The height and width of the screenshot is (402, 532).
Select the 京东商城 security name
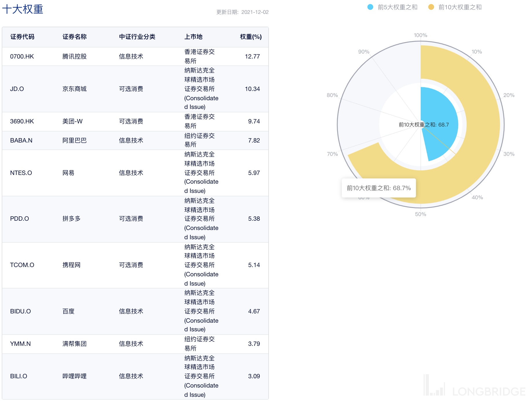(x=74, y=89)
